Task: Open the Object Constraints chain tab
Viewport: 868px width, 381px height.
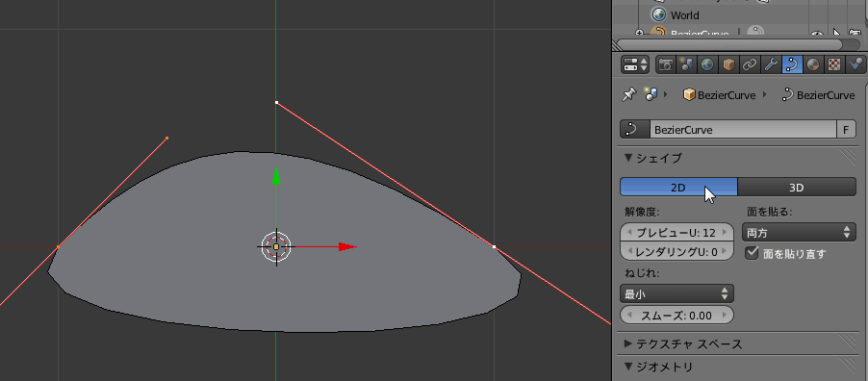Action: click(750, 64)
